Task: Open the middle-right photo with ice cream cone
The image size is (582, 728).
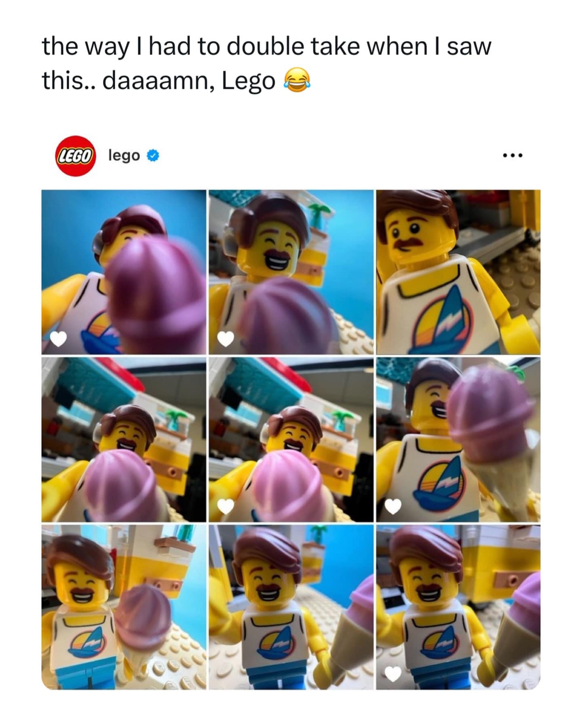Action: [x=458, y=439]
